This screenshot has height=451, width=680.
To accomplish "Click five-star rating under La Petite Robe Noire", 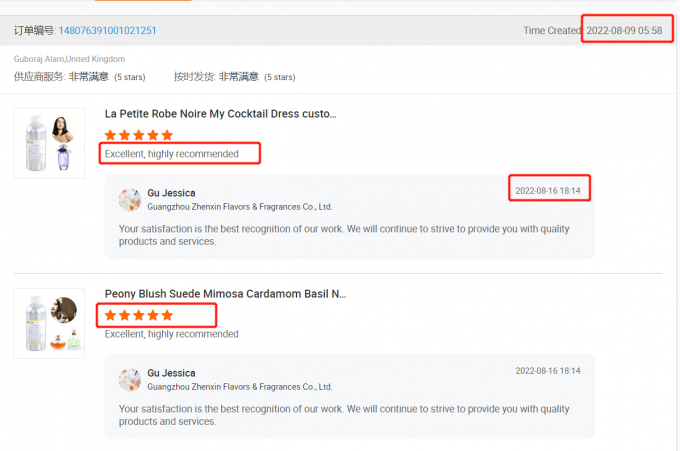I will [x=139, y=135].
